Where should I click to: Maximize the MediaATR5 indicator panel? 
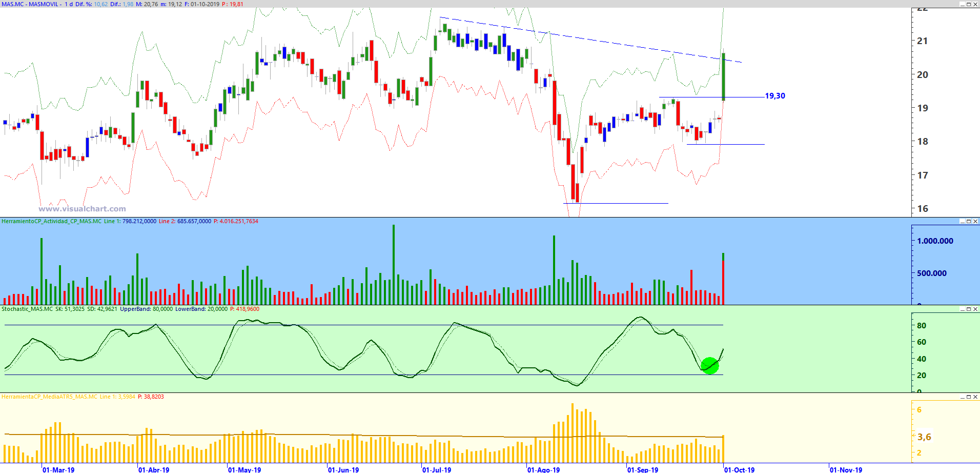click(969, 397)
